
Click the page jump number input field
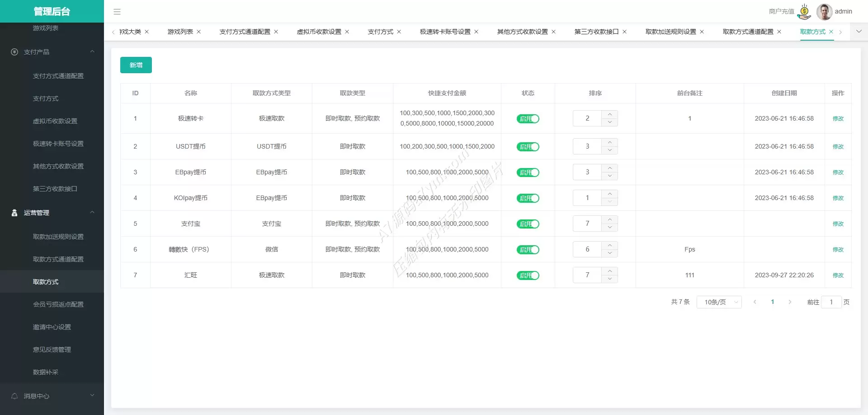(831, 302)
